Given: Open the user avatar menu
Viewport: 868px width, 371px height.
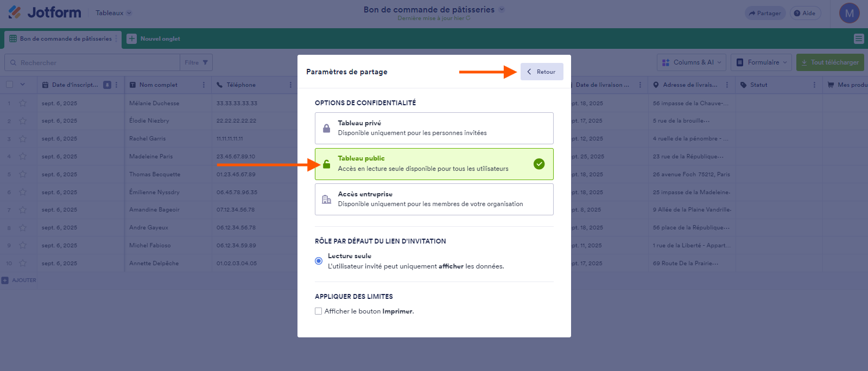Looking at the screenshot, I should 849,14.
